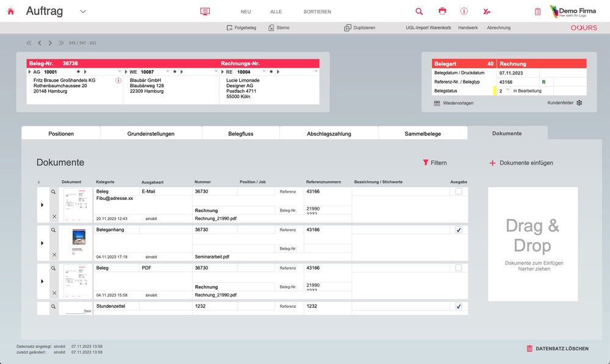This screenshot has width=610, height=364.
Task: Create a new record with NEU
Action: click(x=245, y=12)
